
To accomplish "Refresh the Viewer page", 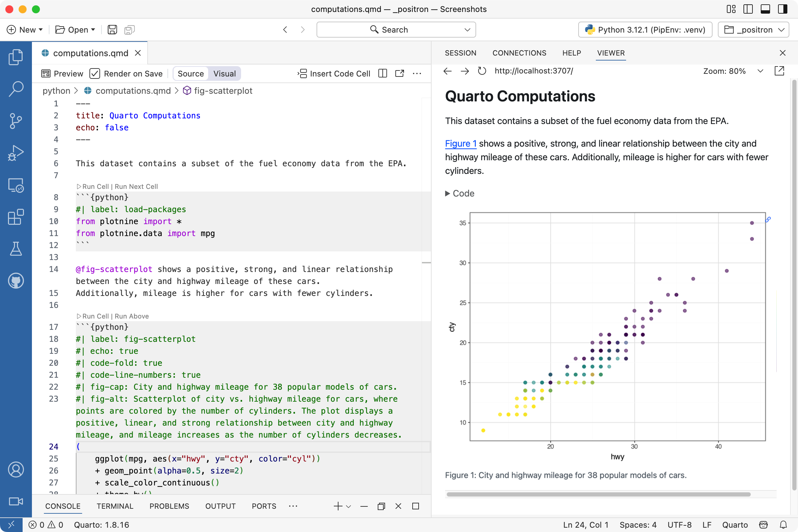I will [x=482, y=71].
